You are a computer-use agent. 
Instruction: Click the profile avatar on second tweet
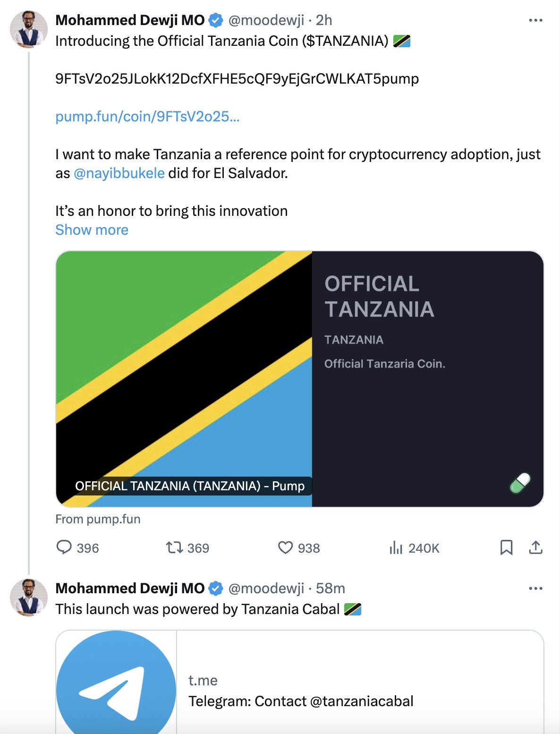click(29, 597)
